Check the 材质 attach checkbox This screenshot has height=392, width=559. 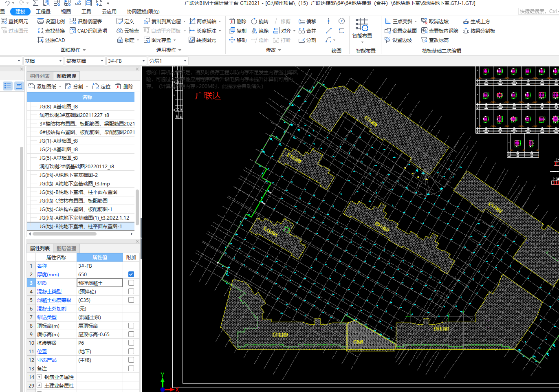pyautogui.click(x=131, y=283)
